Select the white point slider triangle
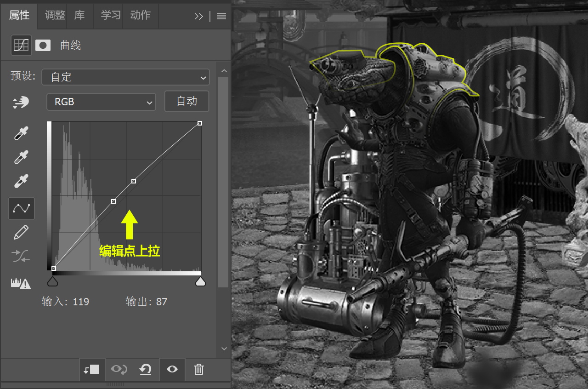588x389 pixels. click(x=200, y=280)
